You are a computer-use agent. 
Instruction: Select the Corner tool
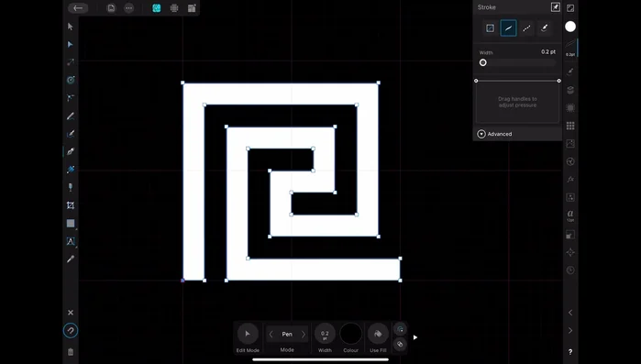[71, 97]
